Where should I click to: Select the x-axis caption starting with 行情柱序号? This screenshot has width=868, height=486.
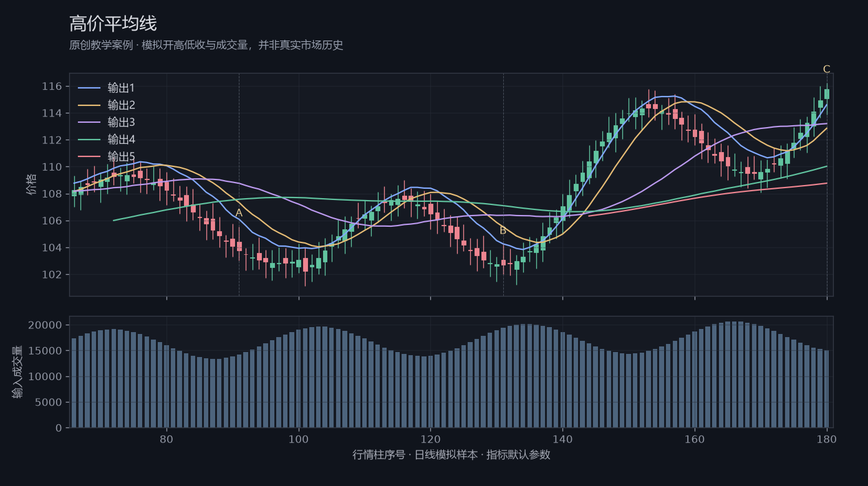[451, 454]
